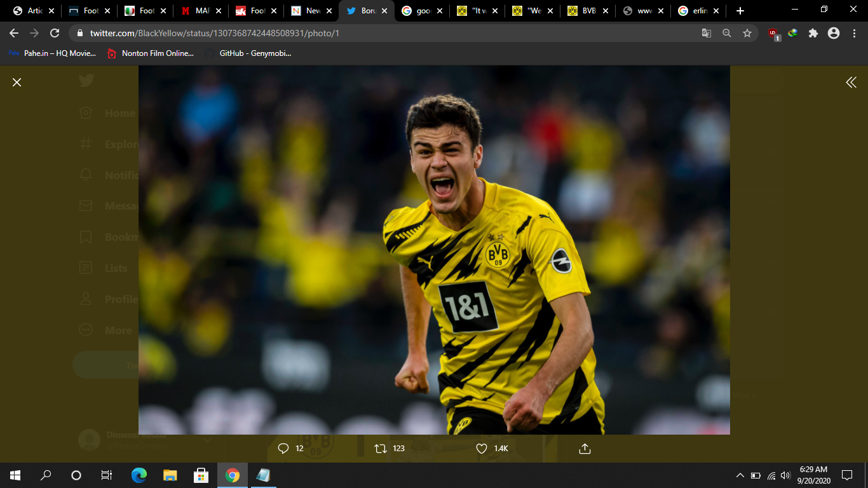Switch to the 'MAF' tab

point(201,11)
